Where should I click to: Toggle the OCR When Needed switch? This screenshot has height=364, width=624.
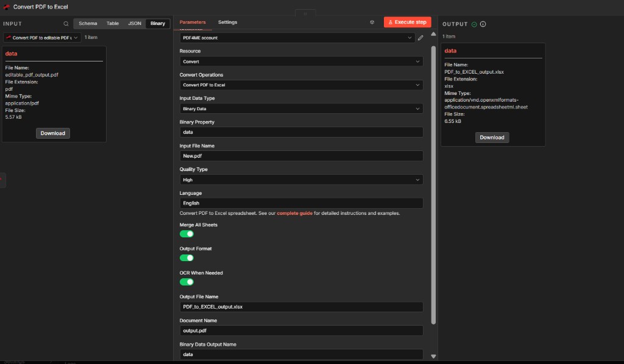(x=186, y=282)
